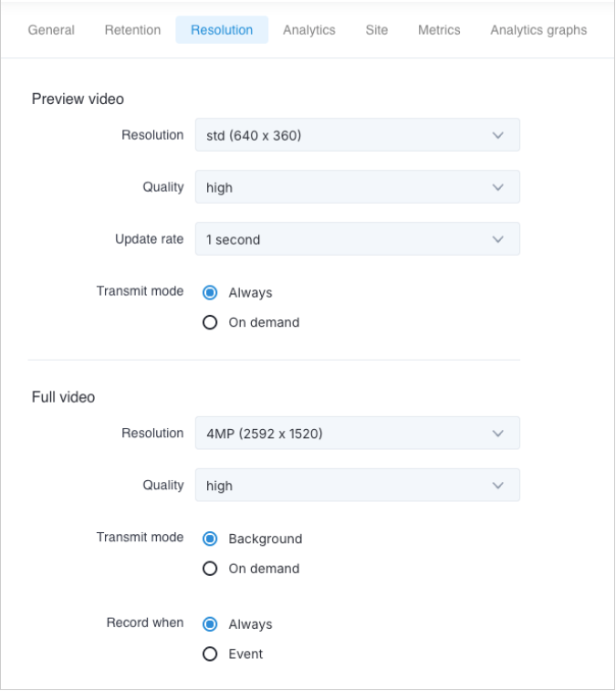Open Full video Resolution dropdown
Image resolution: width=616 pixels, height=691 pixels.
[357, 434]
